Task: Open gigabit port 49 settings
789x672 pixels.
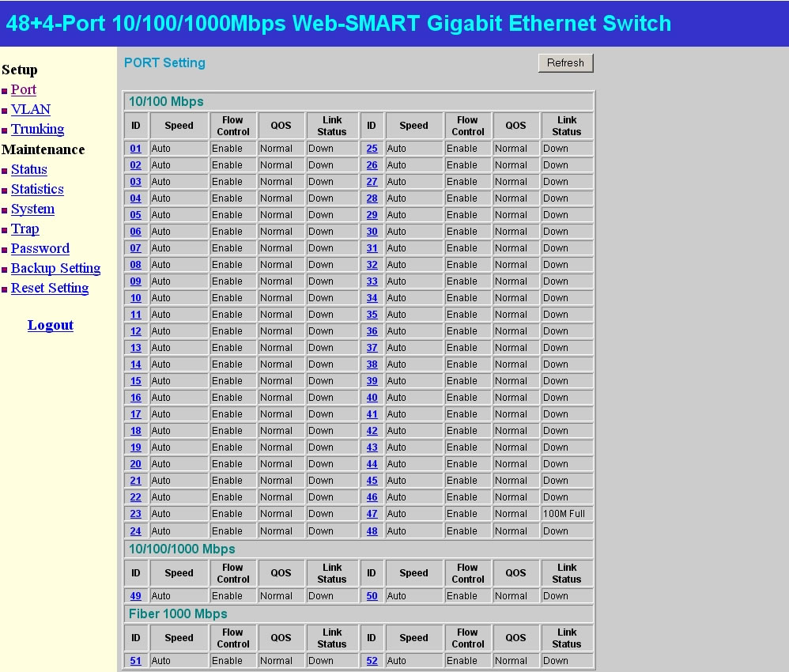Action: [x=136, y=596]
